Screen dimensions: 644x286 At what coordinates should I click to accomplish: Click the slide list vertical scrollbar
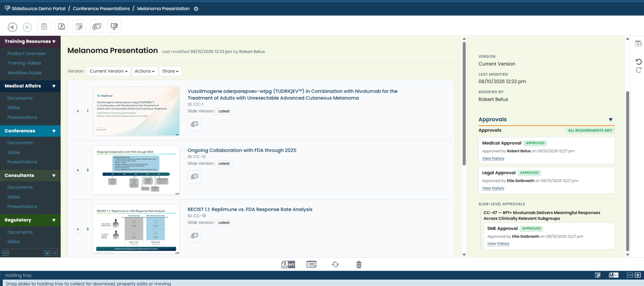(x=464, y=104)
